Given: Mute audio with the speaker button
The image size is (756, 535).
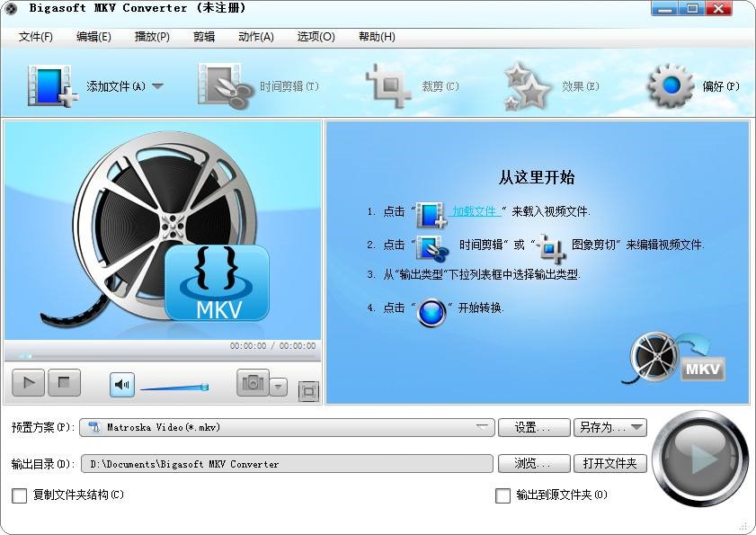Looking at the screenshot, I should click(x=121, y=382).
